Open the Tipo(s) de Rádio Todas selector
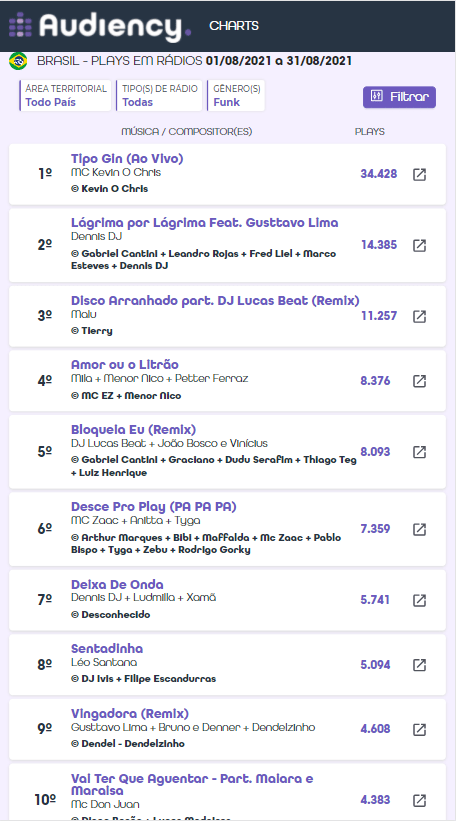The height and width of the screenshot is (821, 456). [x=159, y=95]
